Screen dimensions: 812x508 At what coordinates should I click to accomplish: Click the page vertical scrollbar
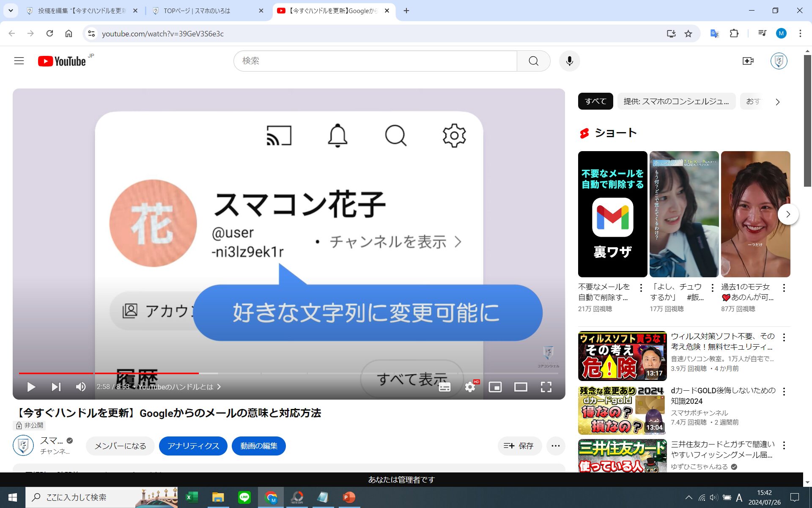coord(807,121)
